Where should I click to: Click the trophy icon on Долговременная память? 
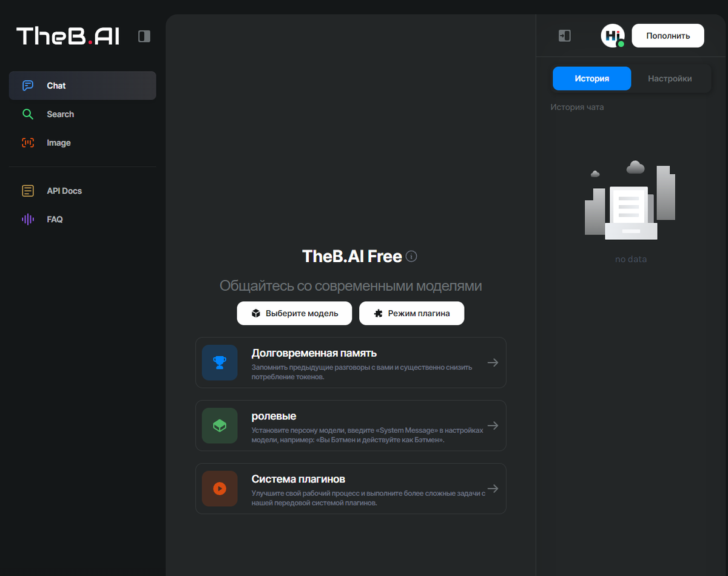[220, 362]
